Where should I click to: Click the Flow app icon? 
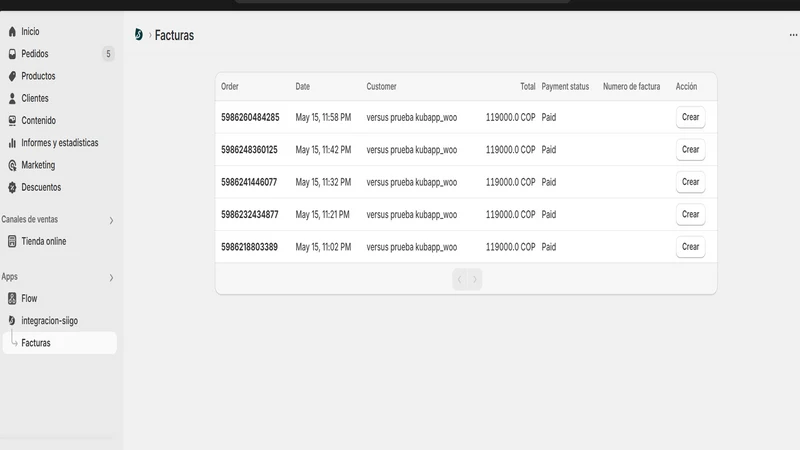click(12, 298)
